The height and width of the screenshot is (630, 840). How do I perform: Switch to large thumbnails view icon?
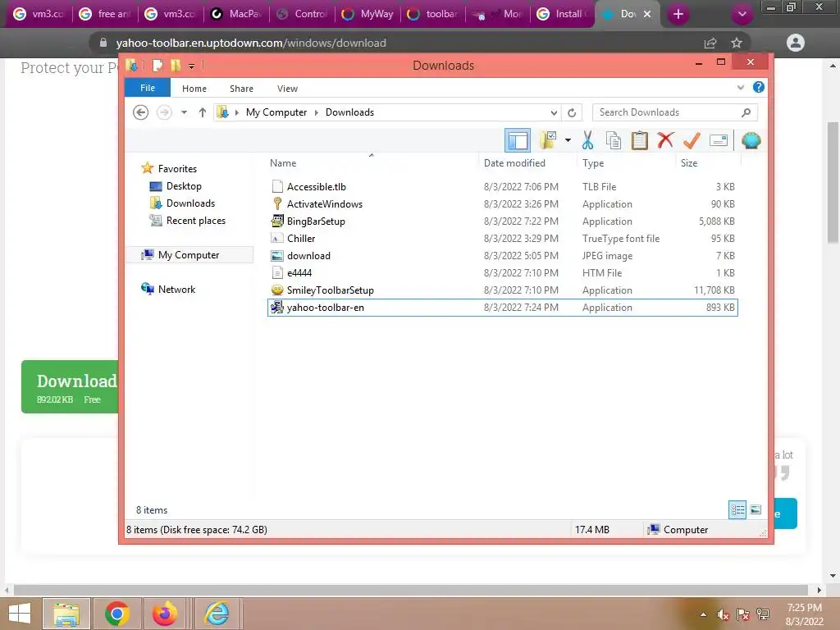(756, 509)
